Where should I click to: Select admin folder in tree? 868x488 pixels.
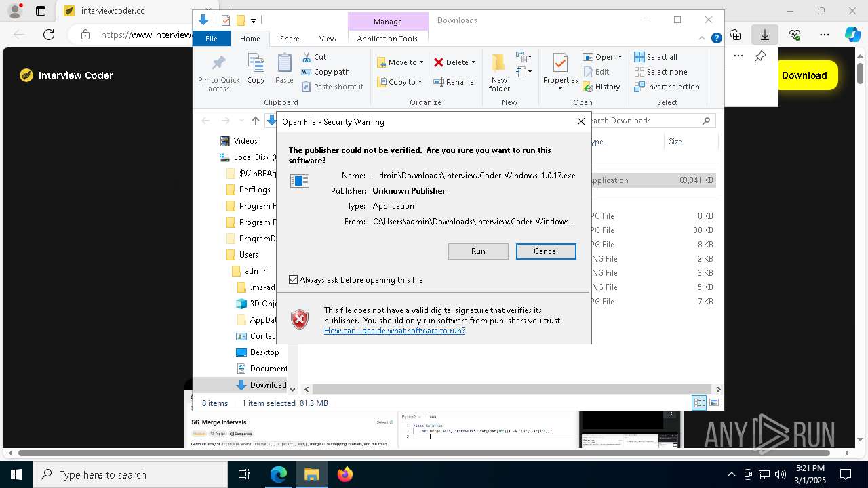[250, 271]
